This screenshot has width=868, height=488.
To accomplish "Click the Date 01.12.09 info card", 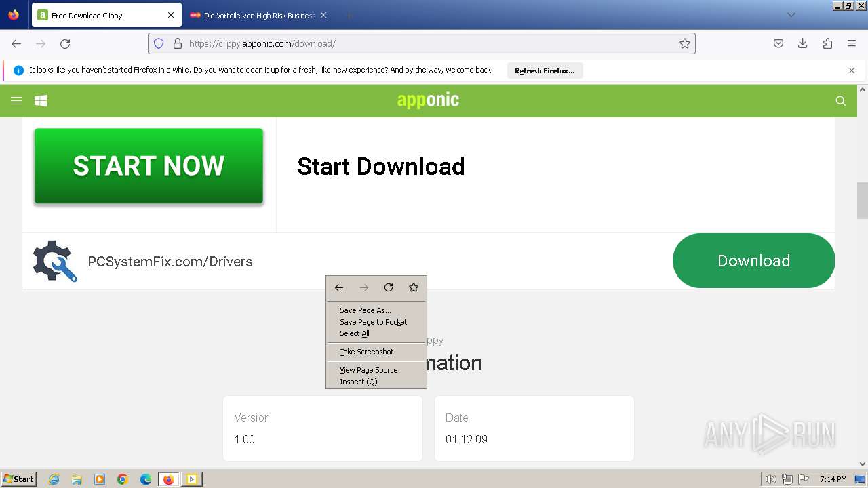I will [x=534, y=428].
